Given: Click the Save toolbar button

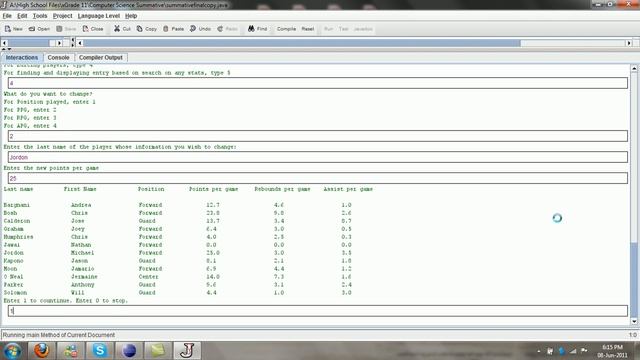Looking at the screenshot, I should click(x=66, y=29).
